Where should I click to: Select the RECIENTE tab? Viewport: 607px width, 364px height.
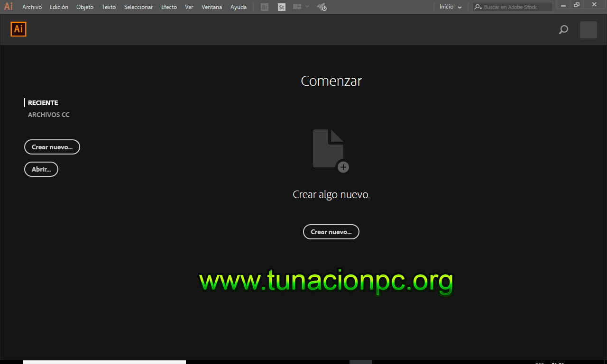click(x=43, y=103)
